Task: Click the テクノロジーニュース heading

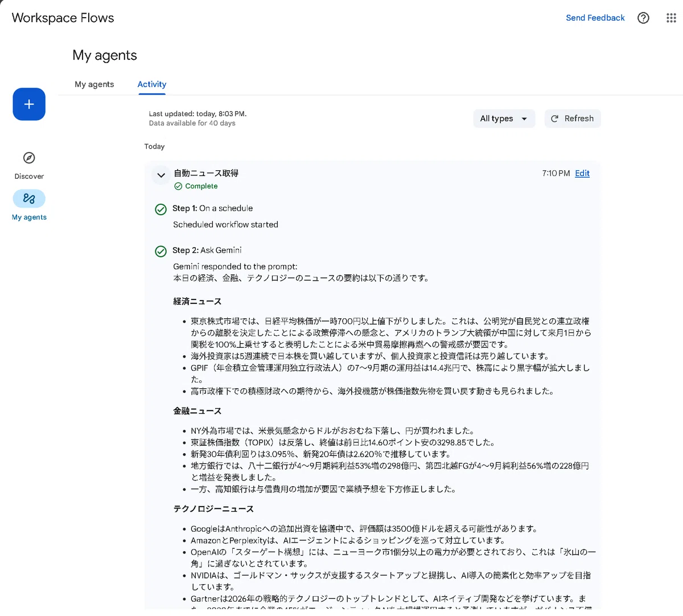Action: pos(213,508)
